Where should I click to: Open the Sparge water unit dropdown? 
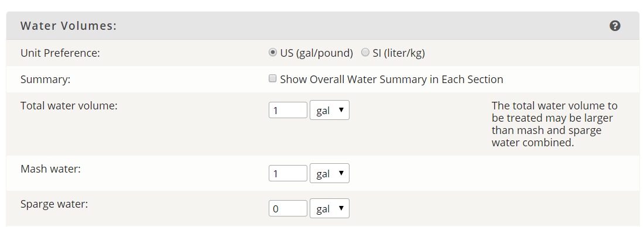[330, 208]
